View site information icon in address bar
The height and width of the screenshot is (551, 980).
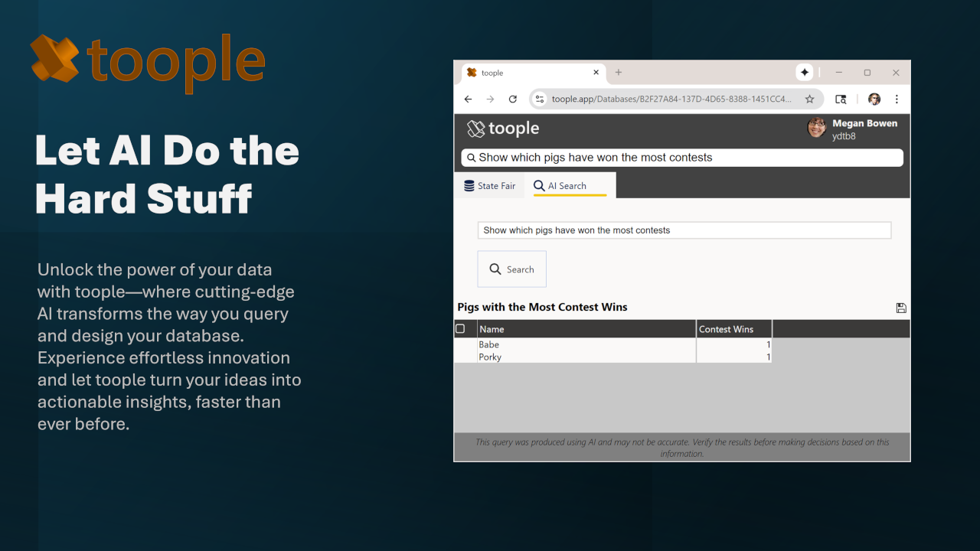[x=540, y=99]
